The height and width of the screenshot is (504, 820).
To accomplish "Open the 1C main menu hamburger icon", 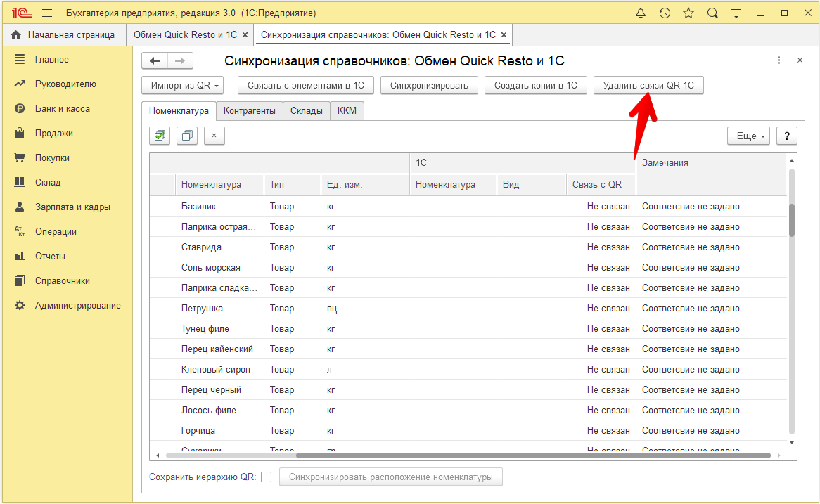I will pos(47,13).
